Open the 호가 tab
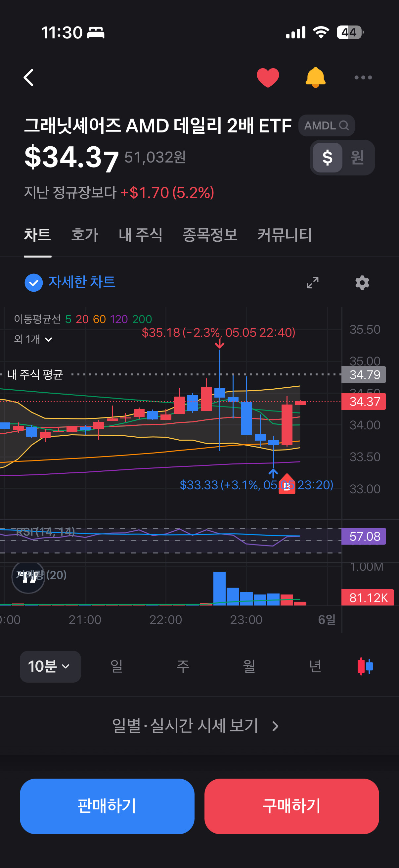This screenshot has width=399, height=868. pyautogui.click(x=84, y=234)
